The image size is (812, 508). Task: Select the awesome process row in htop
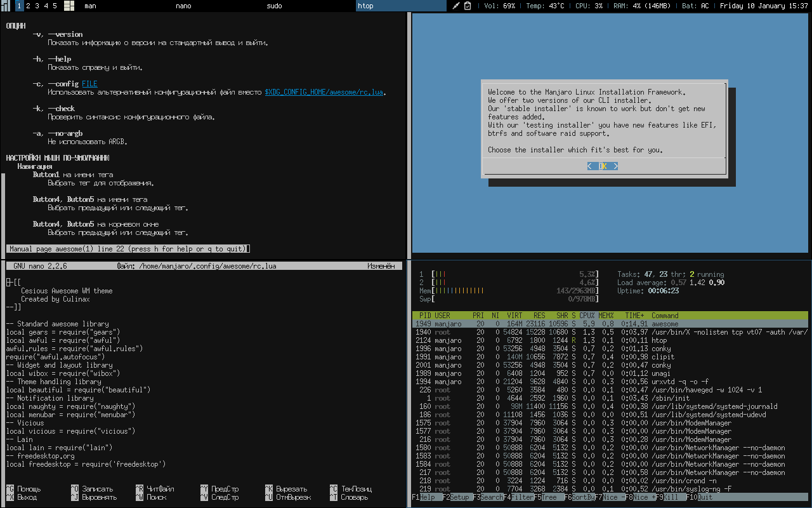click(610, 324)
